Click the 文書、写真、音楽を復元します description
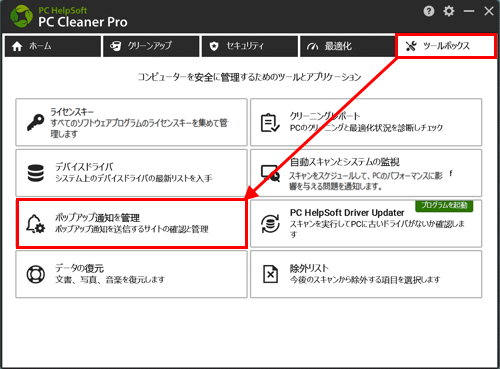Screen dimensions: 500x369 click(x=110, y=279)
